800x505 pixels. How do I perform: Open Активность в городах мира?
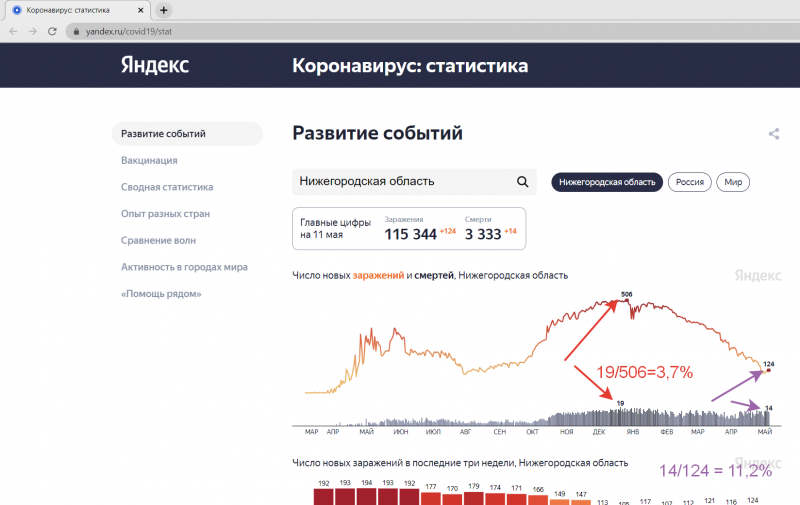[x=184, y=267]
